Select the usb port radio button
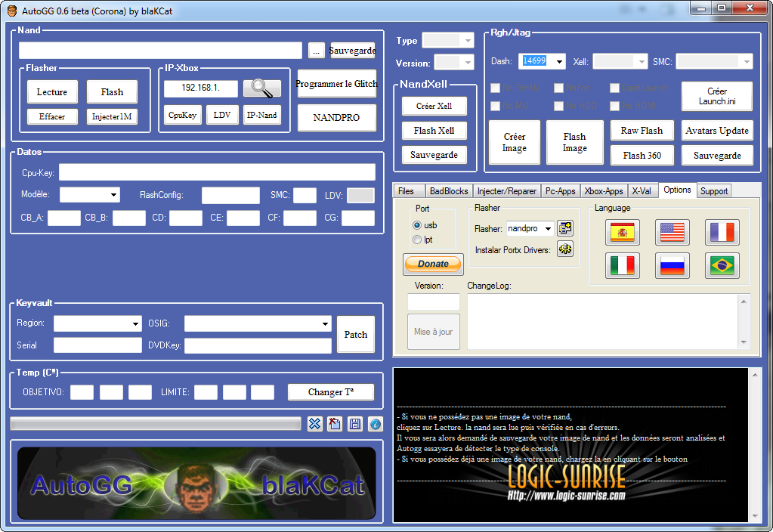This screenshot has width=773, height=532. point(417,225)
